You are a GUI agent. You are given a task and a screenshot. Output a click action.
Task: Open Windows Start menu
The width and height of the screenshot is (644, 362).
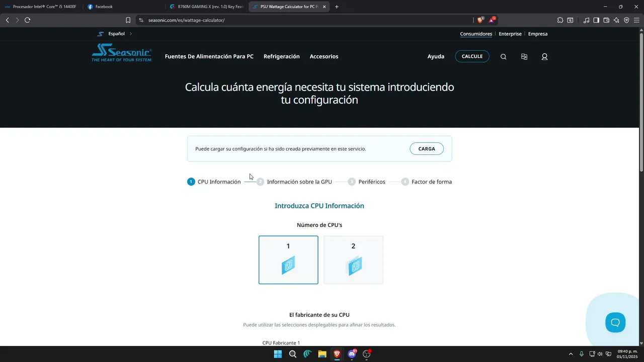278,354
